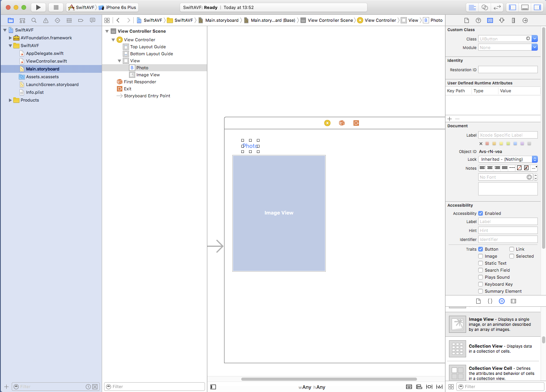The height and width of the screenshot is (392, 546).
Task: Click the Stop button in toolbar
Action: (x=56, y=7)
